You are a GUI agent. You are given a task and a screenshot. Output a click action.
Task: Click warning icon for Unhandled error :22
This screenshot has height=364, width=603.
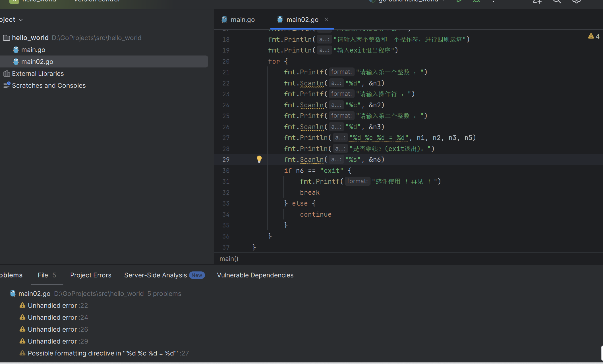[22, 305]
